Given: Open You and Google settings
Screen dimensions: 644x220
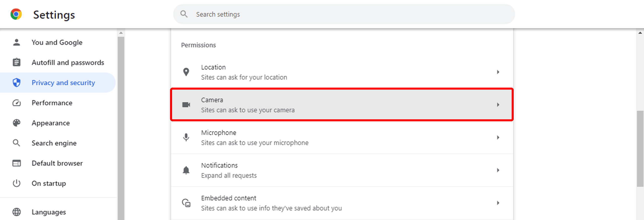Looking at the screenshot, I should 57,42.
